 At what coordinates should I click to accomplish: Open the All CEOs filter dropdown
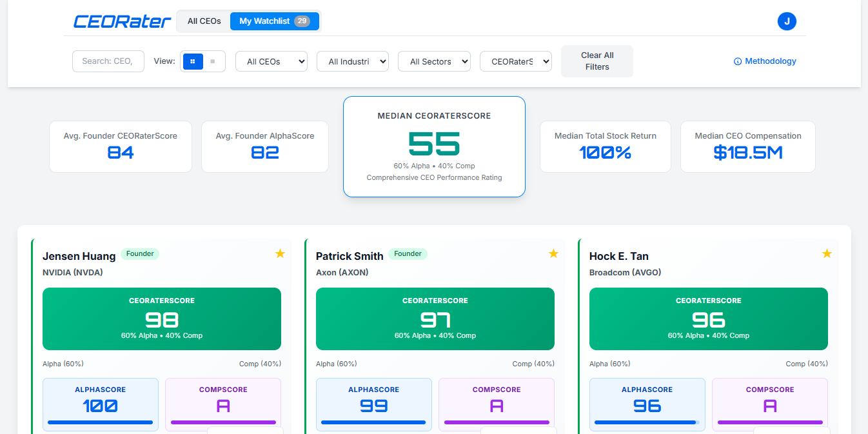pos(271,61)
